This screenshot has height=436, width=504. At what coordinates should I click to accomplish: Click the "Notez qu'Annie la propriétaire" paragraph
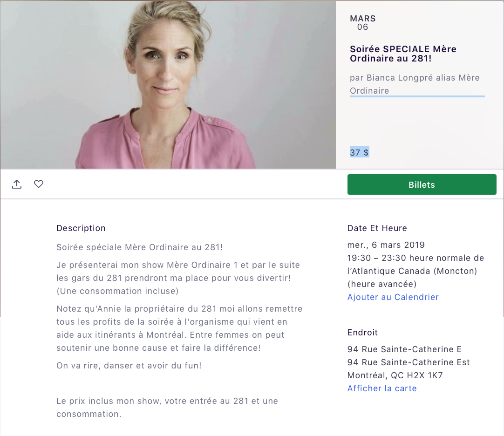pos(179,328)
